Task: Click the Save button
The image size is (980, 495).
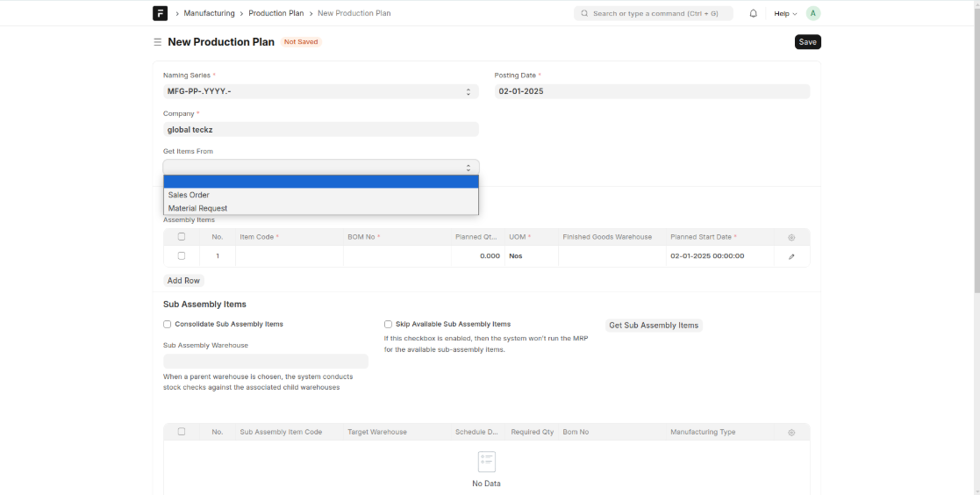Action: tap(807, 42)
